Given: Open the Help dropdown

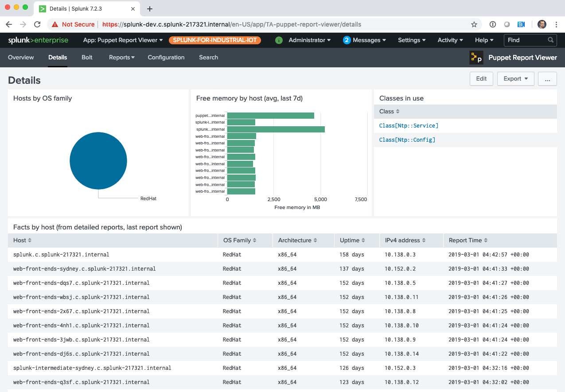Looking at the screenshot, I should coord(484,40).
